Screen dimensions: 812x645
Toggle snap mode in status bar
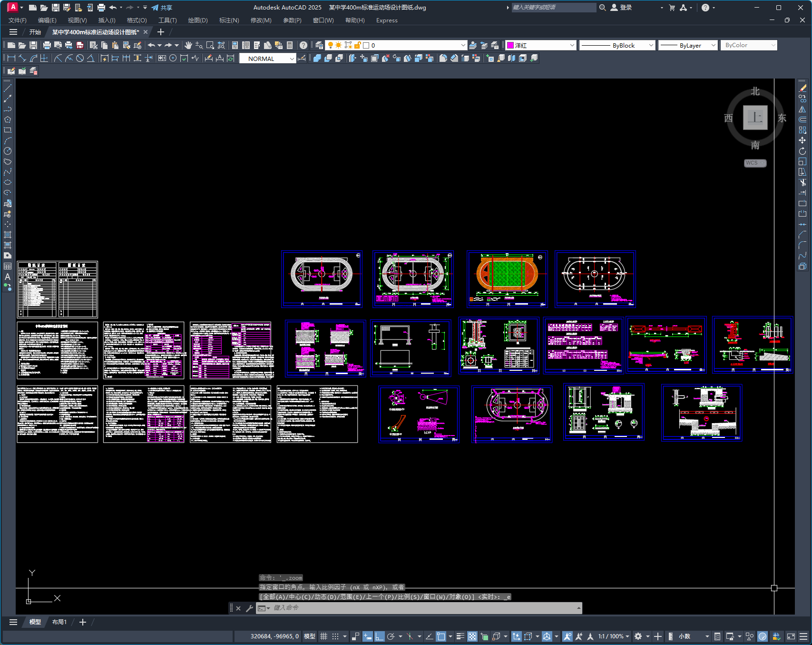pyautogui.click(x=335, y=636)
